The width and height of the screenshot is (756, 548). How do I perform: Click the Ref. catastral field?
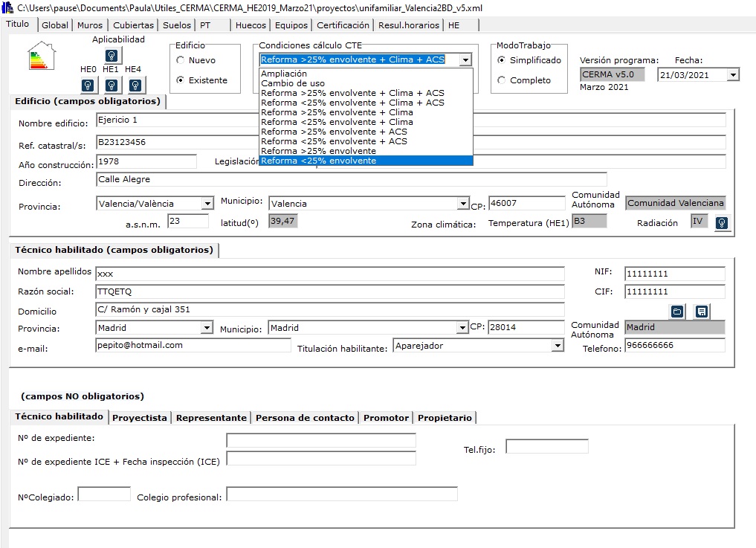[411, 142]
